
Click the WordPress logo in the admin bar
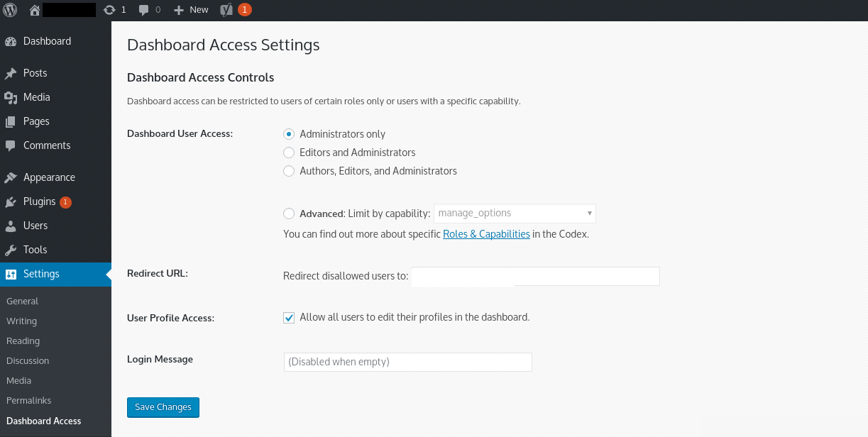pos(9,9)
